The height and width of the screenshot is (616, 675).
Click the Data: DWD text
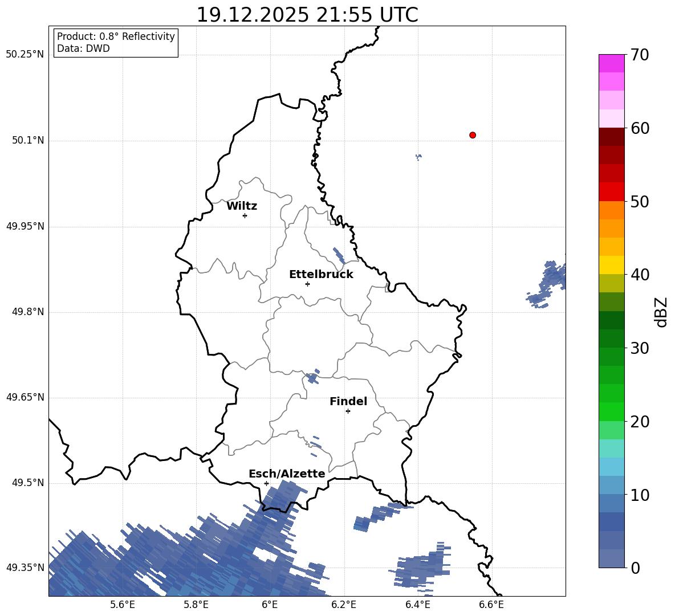tap(83, 48)
